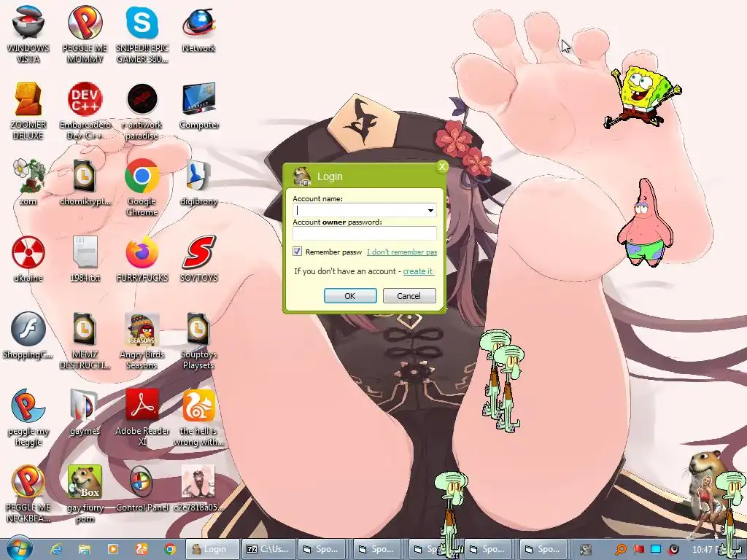Screen dimensions: 747x560
Task: Click Cancel in the Login dialog
Action: pos(409,296)
